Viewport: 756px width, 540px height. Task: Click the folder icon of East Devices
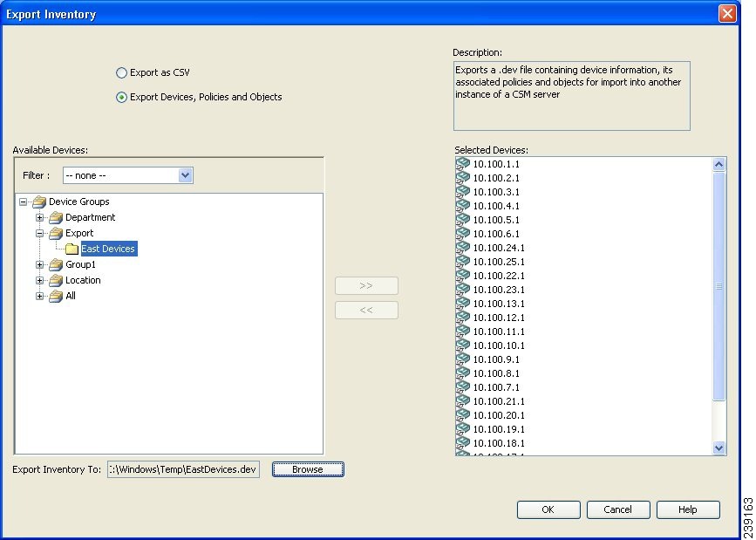coord(70,249)
